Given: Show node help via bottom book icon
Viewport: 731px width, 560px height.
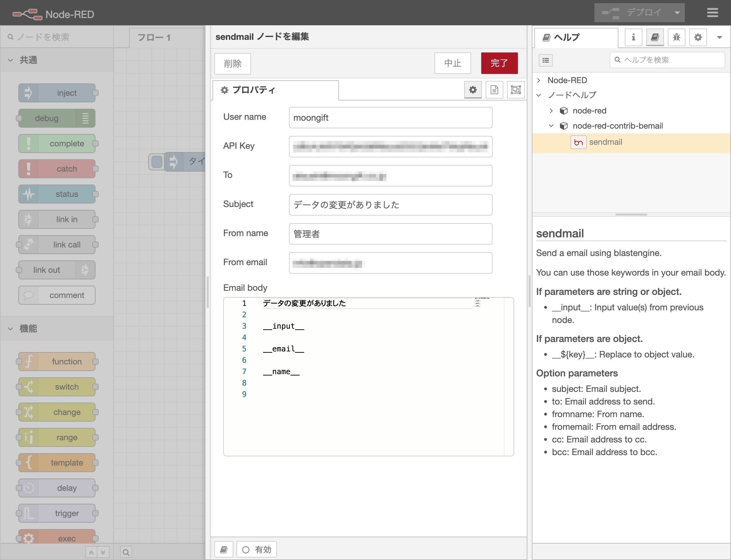Looking at the screenshot, I should click(224, 549).
